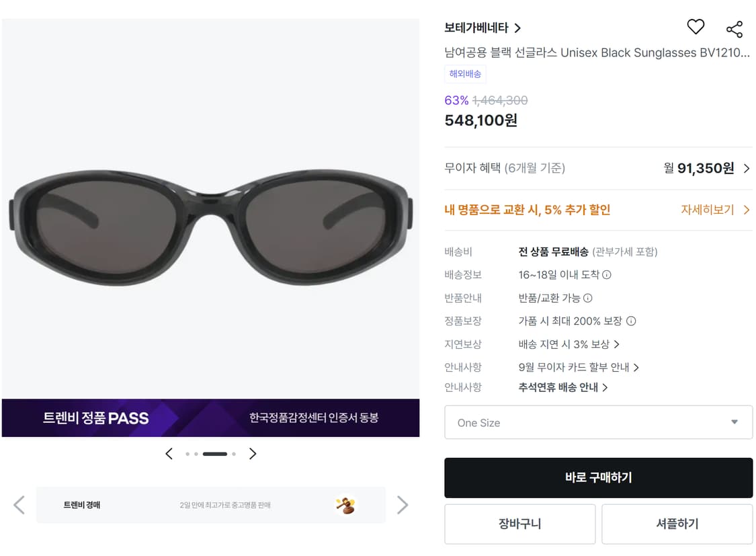The image size is (756, 556).
Task: Click info icon beside return/exchange text
Action: coord(588,298)
